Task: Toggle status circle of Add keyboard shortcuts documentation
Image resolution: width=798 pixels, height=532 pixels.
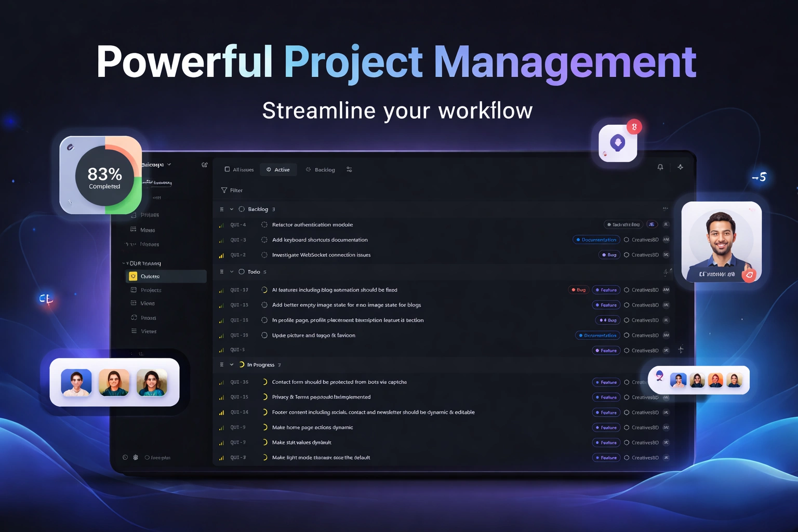Action: (264, 240)
